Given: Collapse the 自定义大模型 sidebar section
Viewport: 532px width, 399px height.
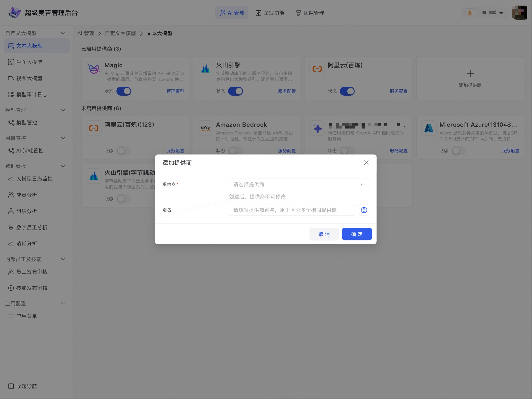Looking at the screenshot, I should click(x=63, y=33).
